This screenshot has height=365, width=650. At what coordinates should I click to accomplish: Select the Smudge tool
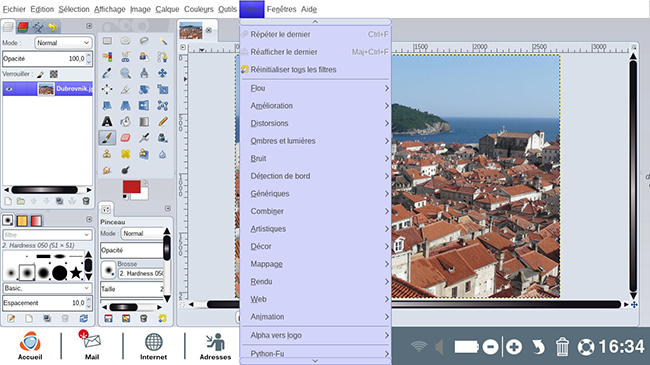click(x=107, y=170)
